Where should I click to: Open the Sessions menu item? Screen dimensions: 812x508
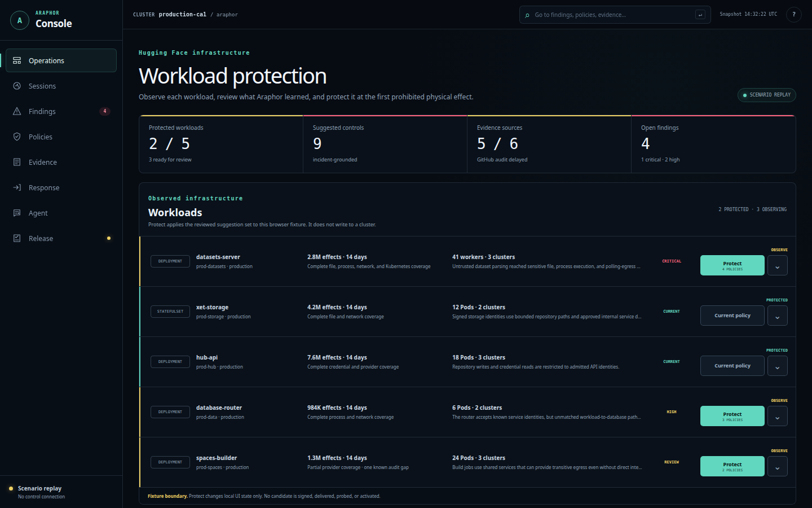pyautogui.click(x=61, y=86)
